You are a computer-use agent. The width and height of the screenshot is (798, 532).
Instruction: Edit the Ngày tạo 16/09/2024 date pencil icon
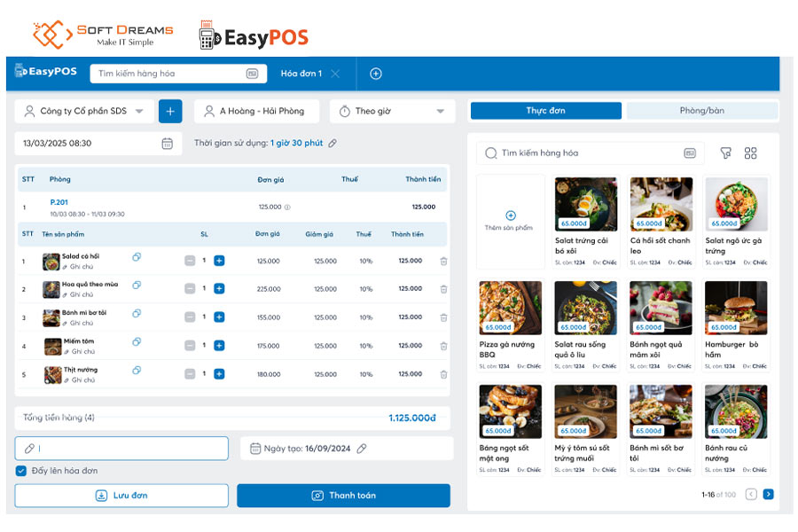(362, 449)
